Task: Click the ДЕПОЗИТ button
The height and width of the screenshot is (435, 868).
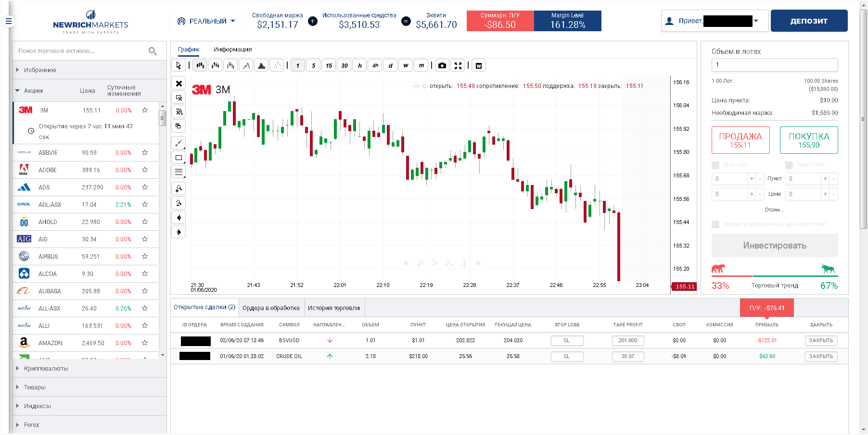Action: (x=809, y=21)
